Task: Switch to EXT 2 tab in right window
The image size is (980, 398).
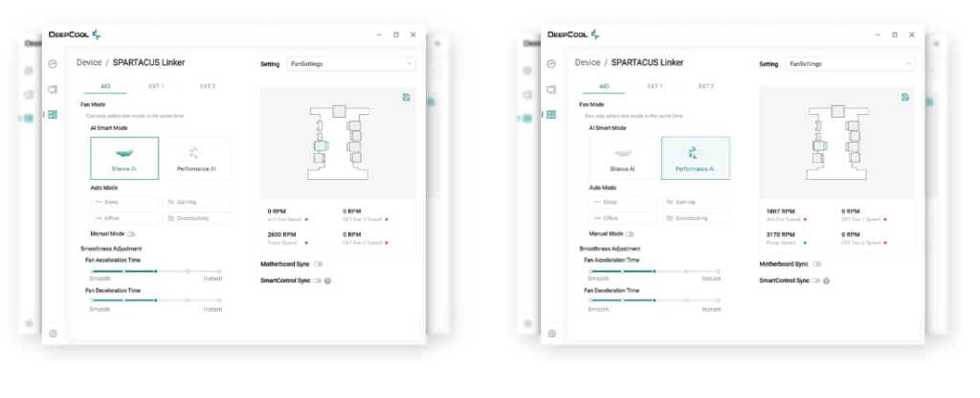Action: pos(705,86)
